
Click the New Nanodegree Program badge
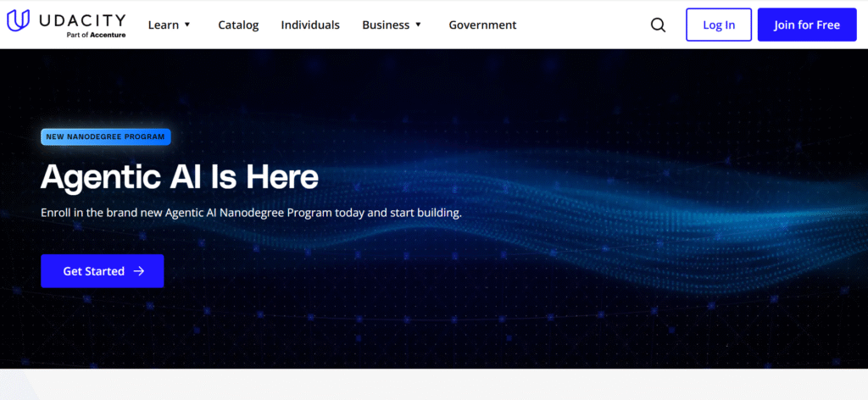(106, 136)
